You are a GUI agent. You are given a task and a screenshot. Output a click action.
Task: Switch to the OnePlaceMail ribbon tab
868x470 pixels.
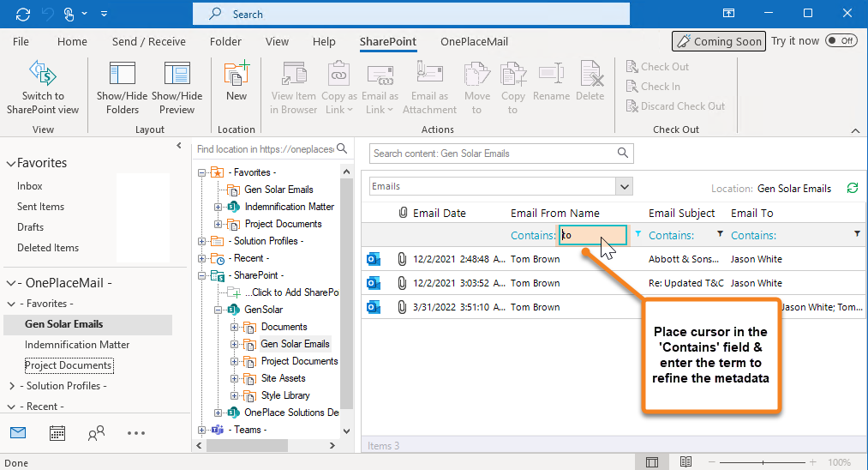[x=474, y=41]
